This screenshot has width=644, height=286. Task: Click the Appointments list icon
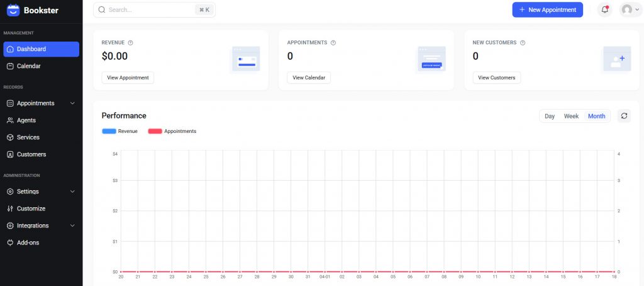pyautogui.click(x=10, y=103)
